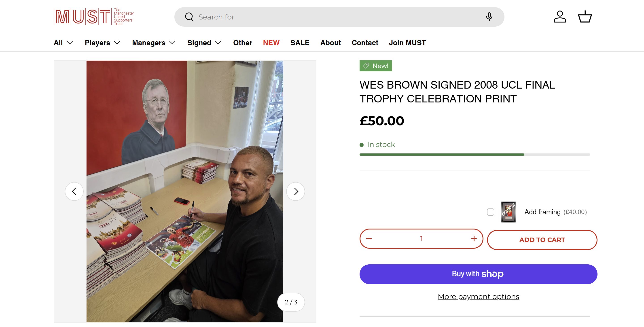Open the shopping basket icon
This screenshot has width=644, height=327.
585,17
